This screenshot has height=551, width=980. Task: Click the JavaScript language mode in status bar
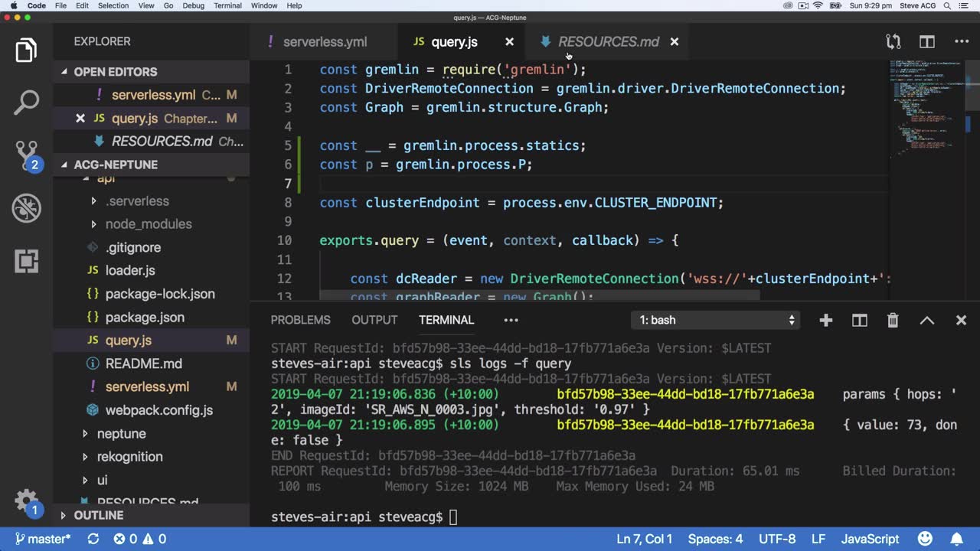870,539
